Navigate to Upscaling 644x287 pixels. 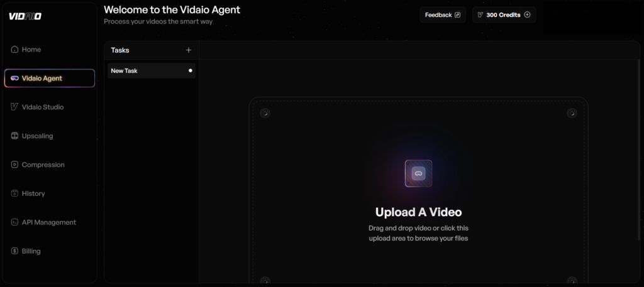[x=49, y=136]
